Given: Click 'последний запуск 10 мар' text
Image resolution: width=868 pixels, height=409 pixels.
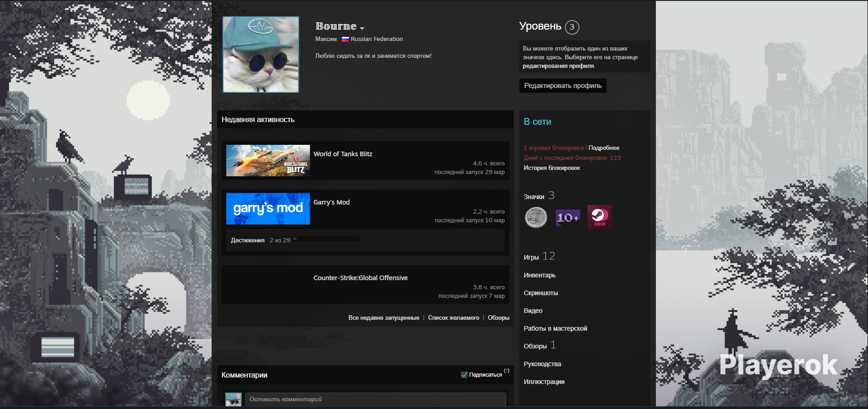Looking at the screenshot, I should coord(469,220).
